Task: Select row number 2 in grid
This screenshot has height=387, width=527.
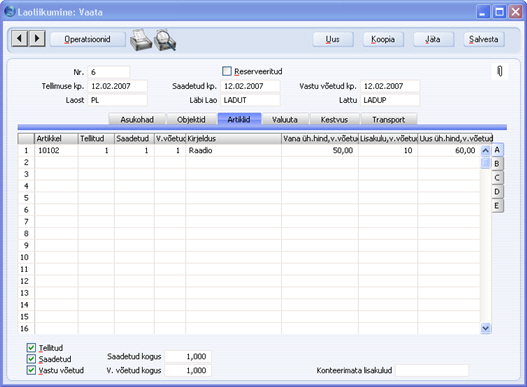Action: click(26, 162)
